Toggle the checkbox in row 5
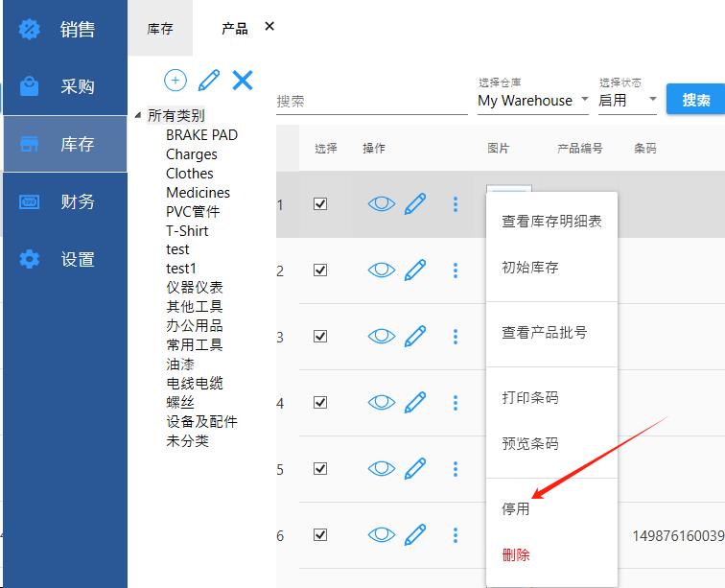The image size is (725, 588). coord(320,469)
